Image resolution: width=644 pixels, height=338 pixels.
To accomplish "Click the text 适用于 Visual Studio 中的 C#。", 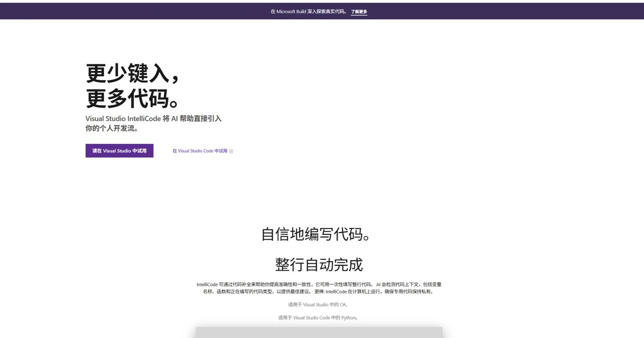I will click(318, 305).
